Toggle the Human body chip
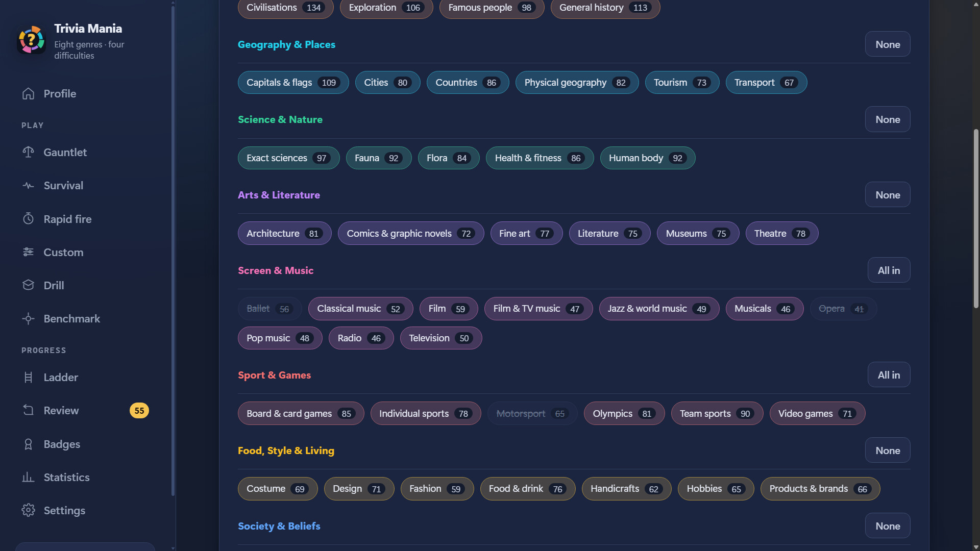The width and height of the screenshot is (980, 551). pyautogui.click(x=647, y=158)
